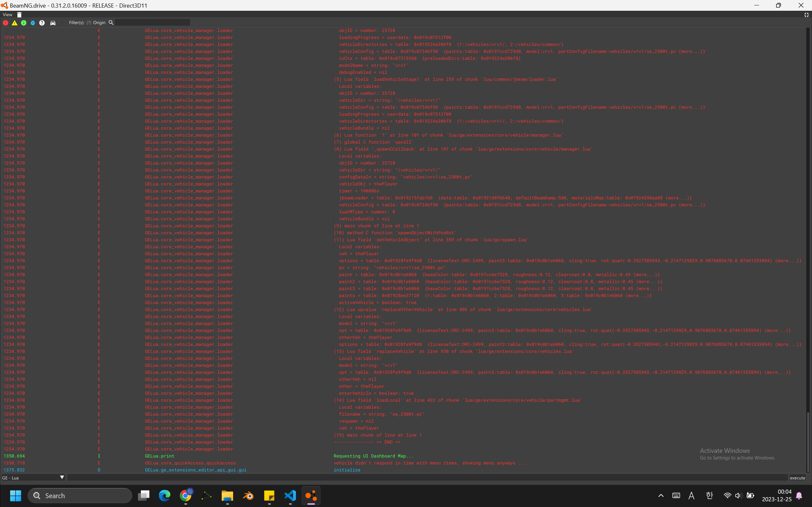Click the execute button
This screenshot has width=812, height=507.
coord(797,478)
